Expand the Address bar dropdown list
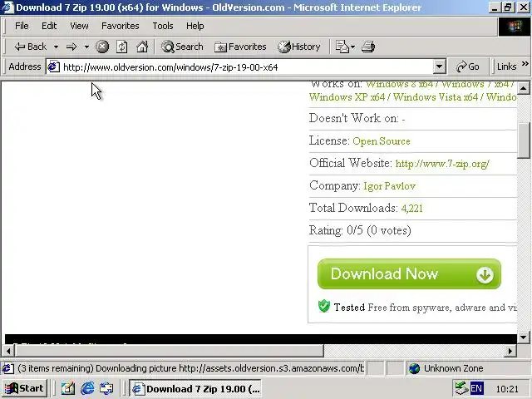Image resolution: width=532 pixels, height=399 pixels. click(x=440, y=66)
